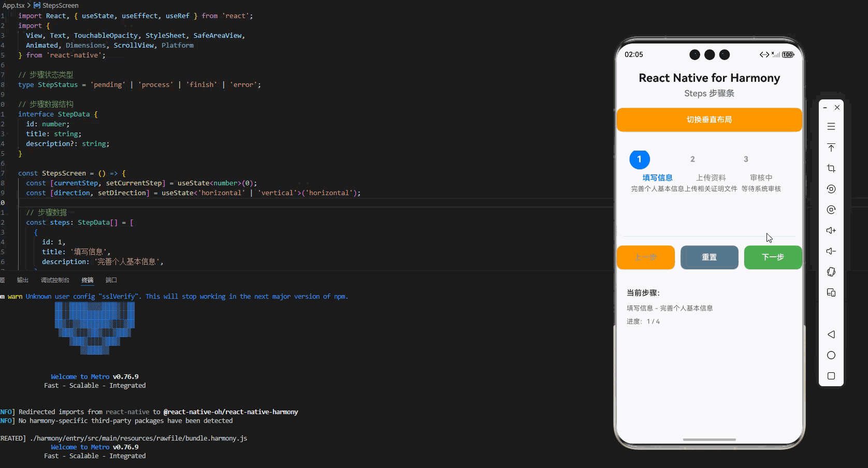The image size is (868, 468).
Task: Click the battery indicator in phone status bar
Action: pyautogui.click(x=788, y=54)
